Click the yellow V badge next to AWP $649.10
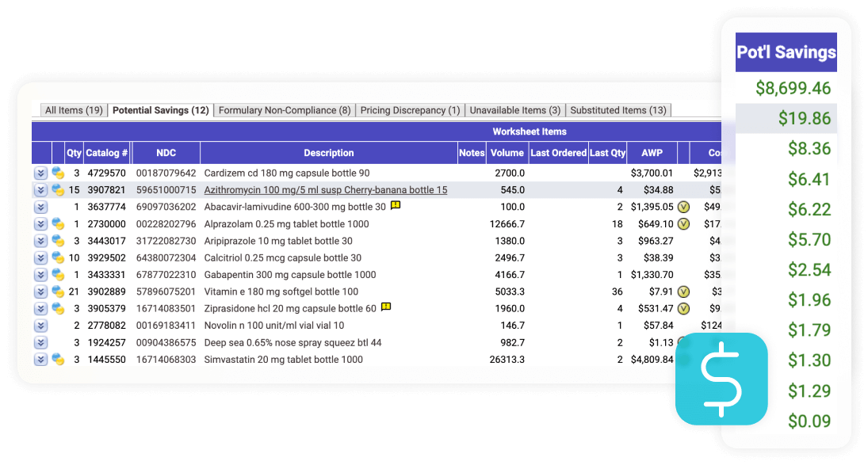 683,224
